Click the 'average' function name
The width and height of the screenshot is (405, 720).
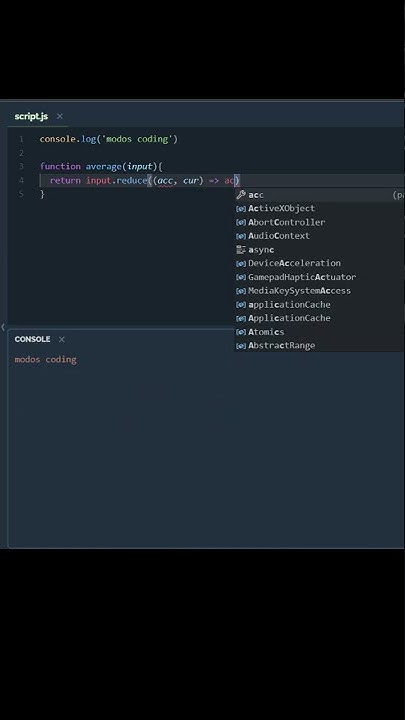tap(104, 167)
